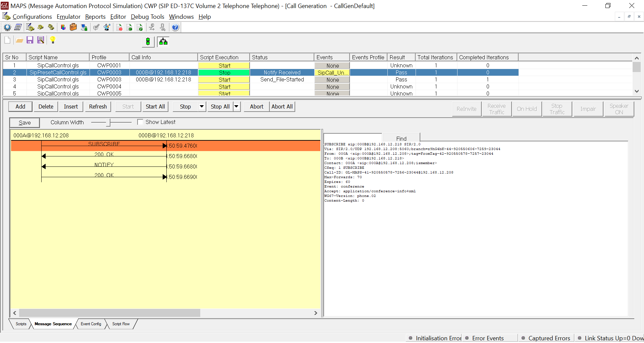Screen dimensions: 644x343
Task: Click the Find tab label
Action: point(401,138)
